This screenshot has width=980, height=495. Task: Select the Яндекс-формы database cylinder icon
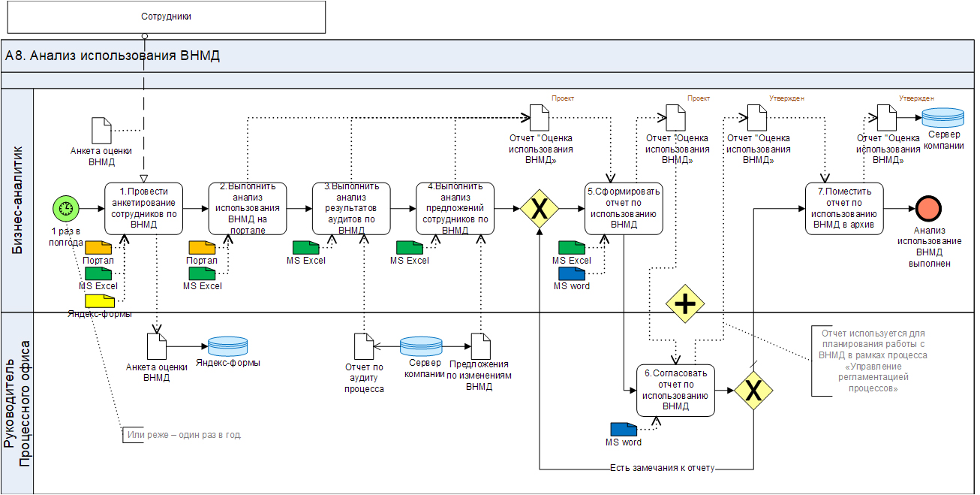227,346
